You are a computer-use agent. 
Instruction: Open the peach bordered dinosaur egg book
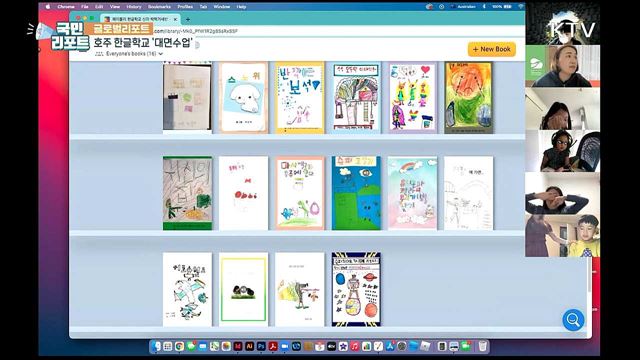pyautogui.click(x=300, y=193)
